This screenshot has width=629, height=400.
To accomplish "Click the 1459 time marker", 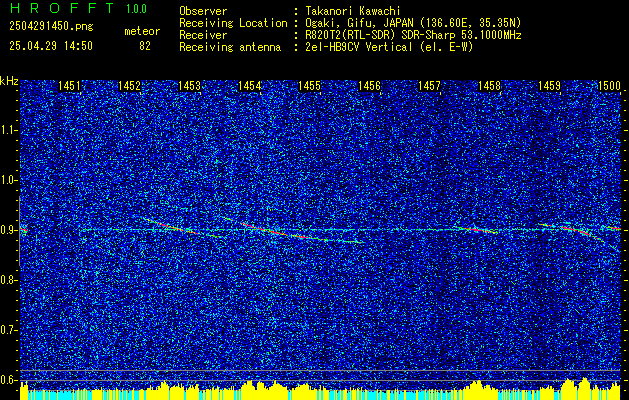I will point(549,86).
